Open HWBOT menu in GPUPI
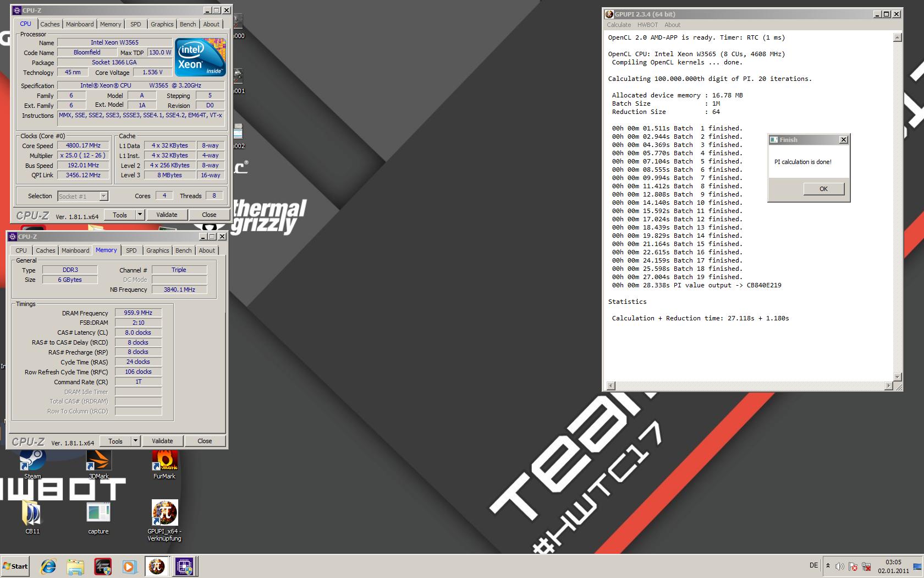Screen dimensions: 924x578 pos(647,25)
